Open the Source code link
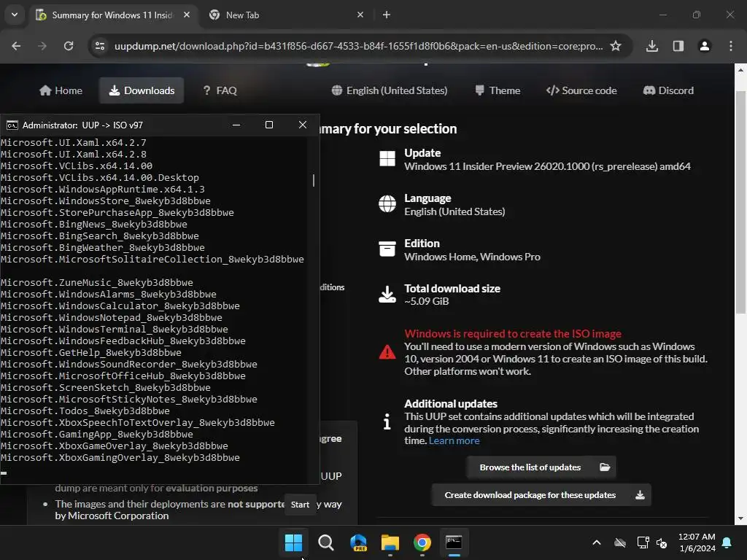 (x=581, y=90)
